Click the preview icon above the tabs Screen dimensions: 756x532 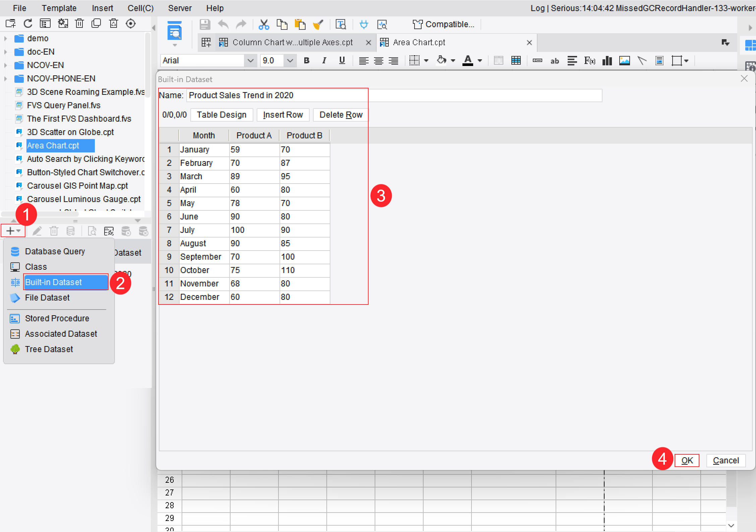coord(175,30)
